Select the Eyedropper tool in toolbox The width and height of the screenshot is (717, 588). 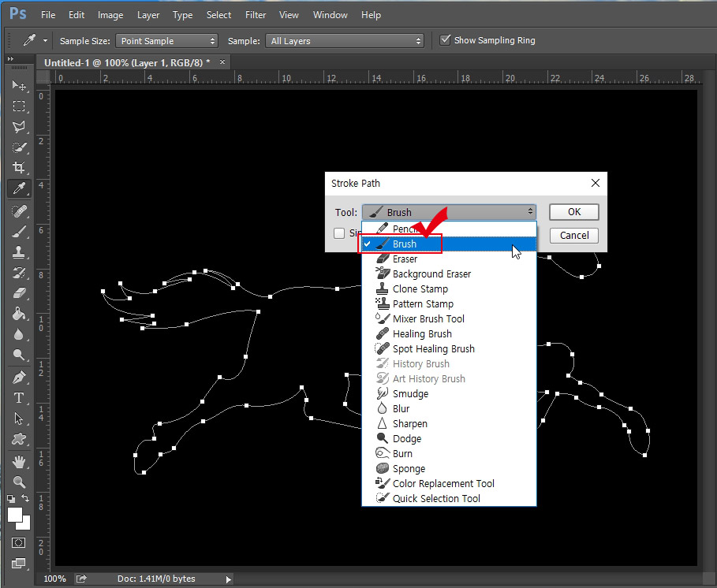click(19, 188)
